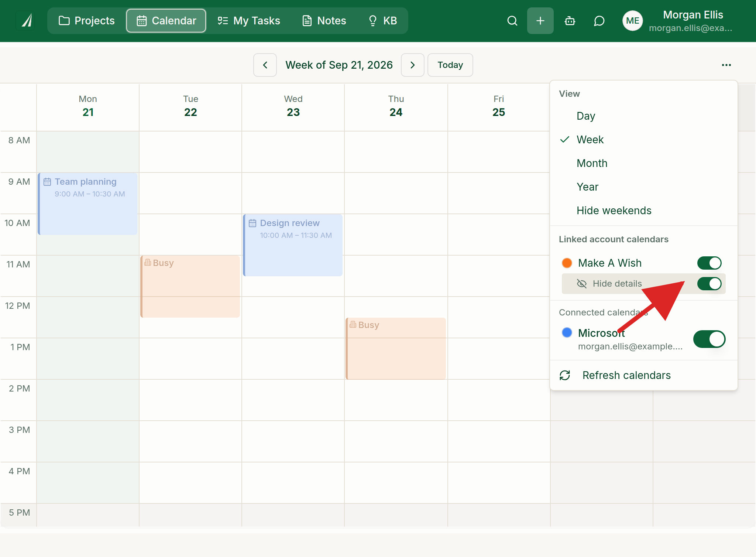Click the Thursday Busy event block
Screen dimensions: 756x557
pyautogui.click(x=396, y=349)
